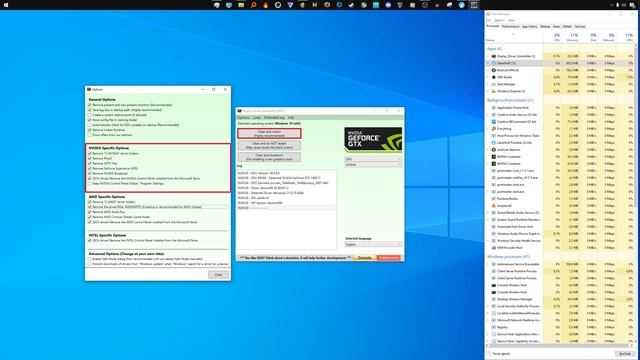Enable Prevent downloads of drivers from Windows update

(x=90, y=264)
